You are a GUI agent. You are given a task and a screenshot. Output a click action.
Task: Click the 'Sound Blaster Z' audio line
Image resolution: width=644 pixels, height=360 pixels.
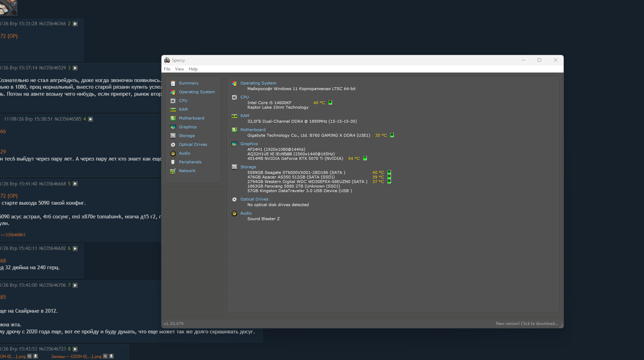pos(264,219)
